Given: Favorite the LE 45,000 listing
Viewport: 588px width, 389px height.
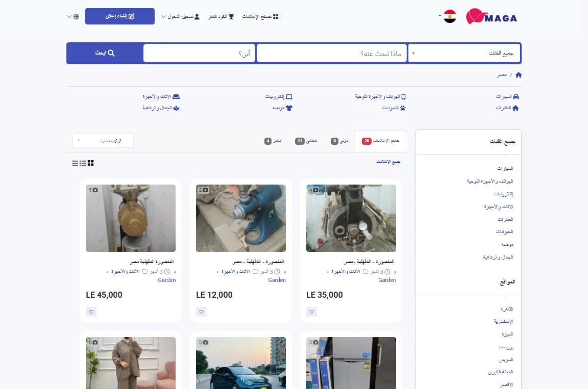Looking at the screenshot, I should (x=91, y=312).
